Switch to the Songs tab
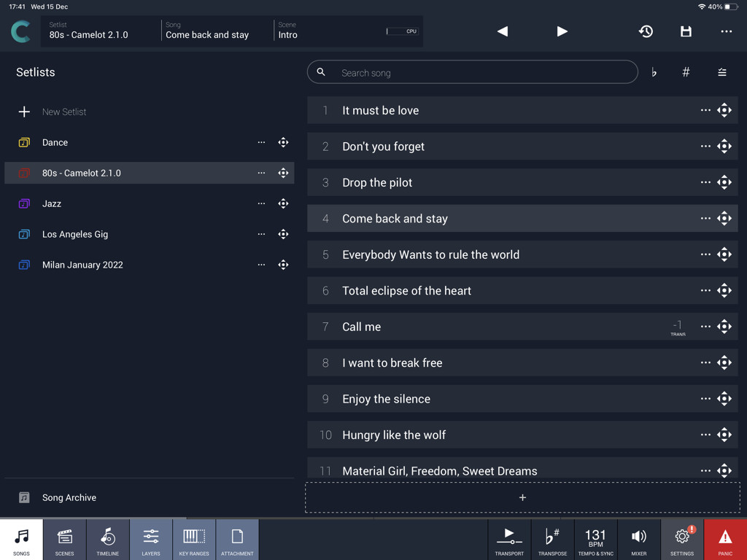Image resolution: width=747 pixels, height=560 pixels. tap(21, 540)
